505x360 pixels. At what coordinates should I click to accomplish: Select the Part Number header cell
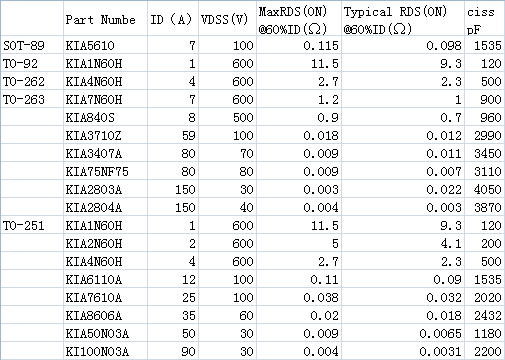tap(105, 18)
